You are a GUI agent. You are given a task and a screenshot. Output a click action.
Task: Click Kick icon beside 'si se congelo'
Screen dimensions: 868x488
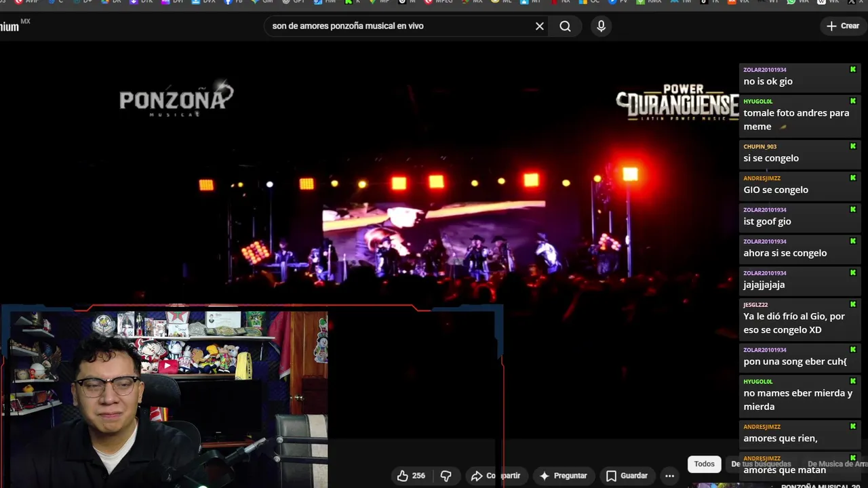(853, 146)
